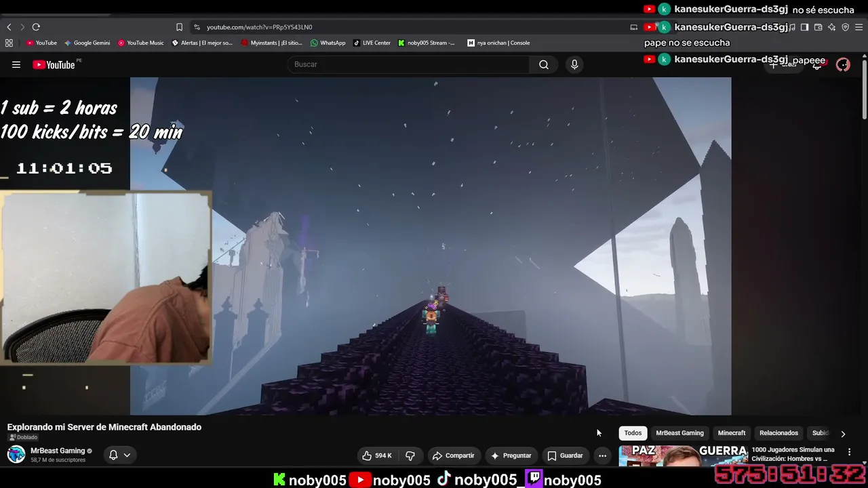This screenshot has width=868, height=488.
Task: Show more filter chips with the right chevron
Action: pyautogui.click(x=843, y=434)
